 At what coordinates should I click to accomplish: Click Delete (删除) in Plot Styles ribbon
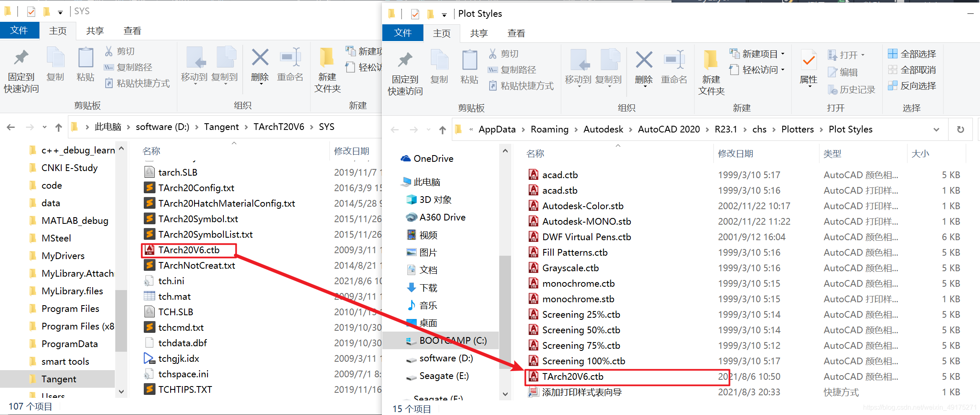click(644, 67)
